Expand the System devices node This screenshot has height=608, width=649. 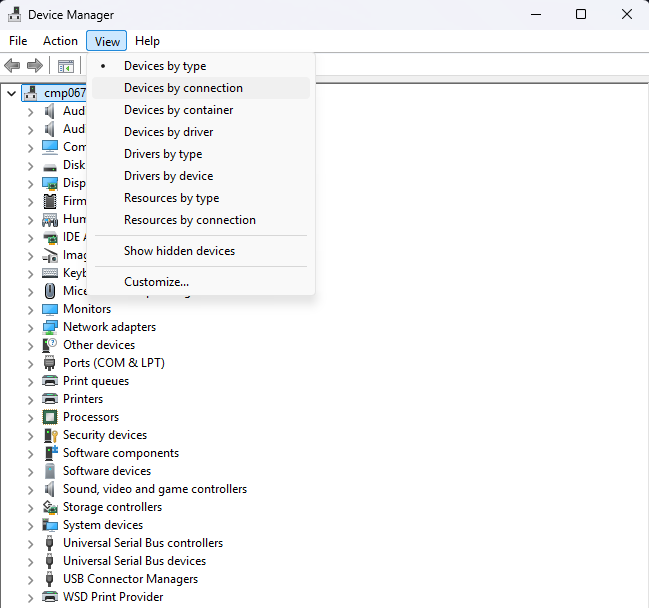(30, 526)
